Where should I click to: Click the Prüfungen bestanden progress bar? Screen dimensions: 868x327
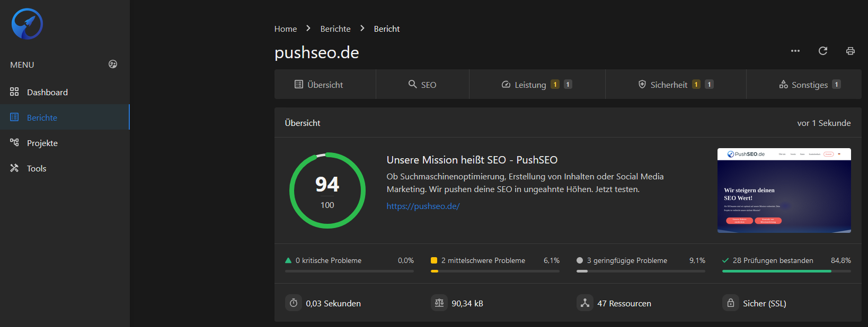coord(786,271)
